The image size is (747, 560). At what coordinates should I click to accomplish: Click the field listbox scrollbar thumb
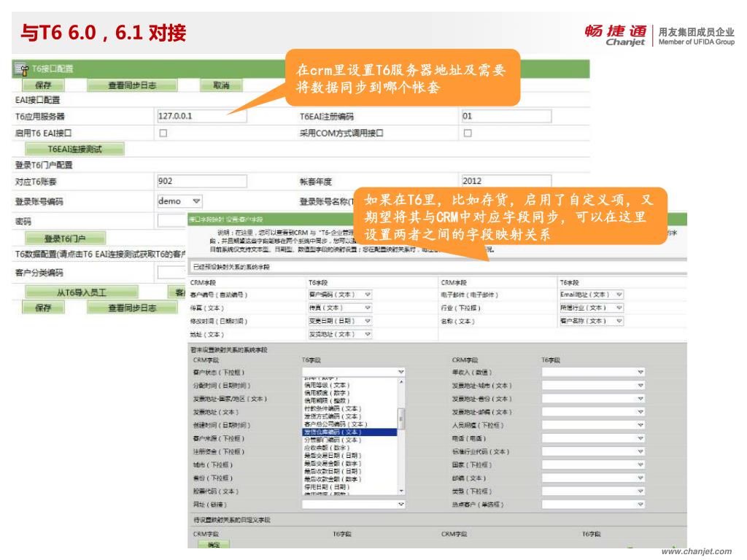click(x=401, y=419)
